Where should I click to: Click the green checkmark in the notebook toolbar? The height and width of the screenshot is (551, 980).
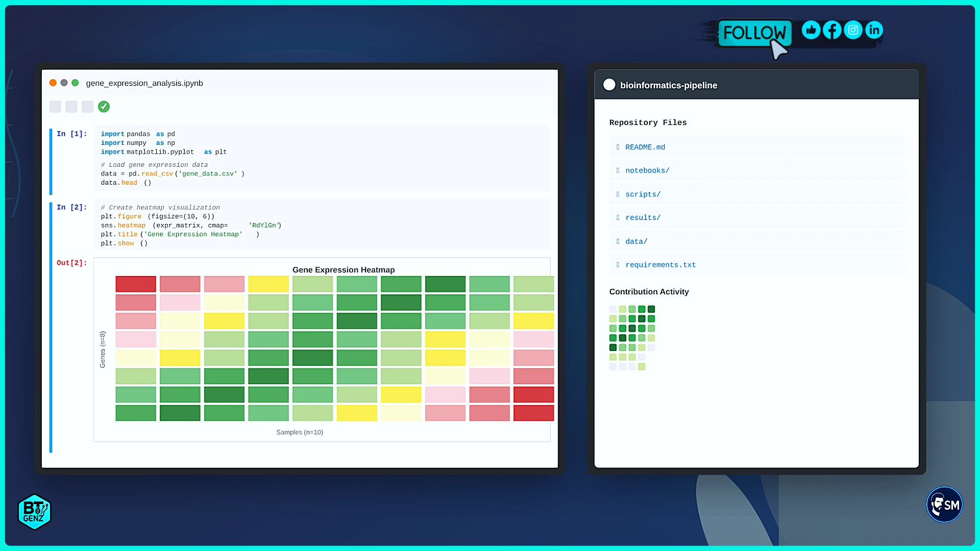click(104, 107)
